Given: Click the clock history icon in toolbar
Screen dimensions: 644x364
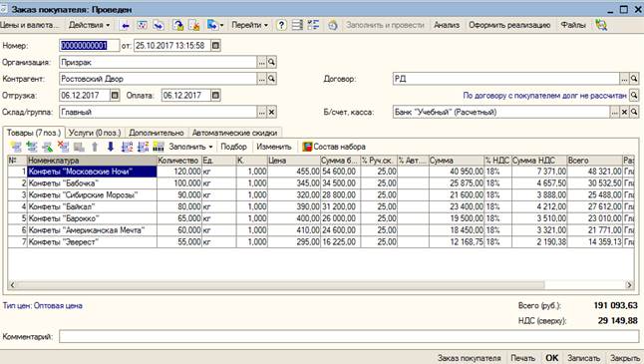Looking at the screenshot, I should point(333,26).
